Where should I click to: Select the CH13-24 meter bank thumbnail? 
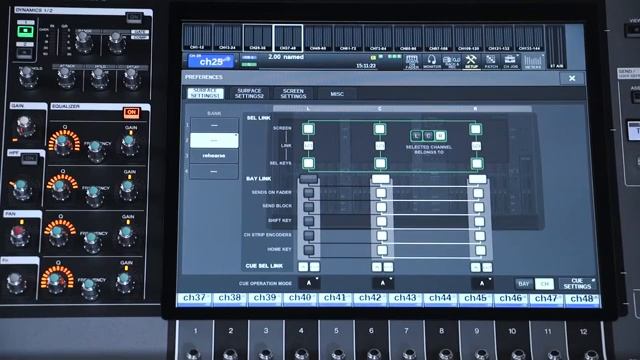[x=227, y=38]
